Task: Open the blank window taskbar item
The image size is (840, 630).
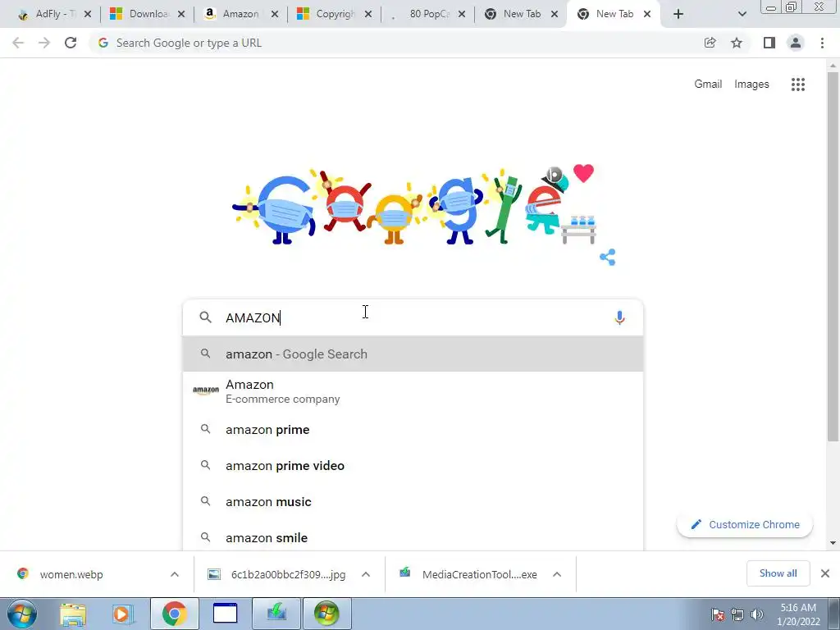Action: [225, 614]
